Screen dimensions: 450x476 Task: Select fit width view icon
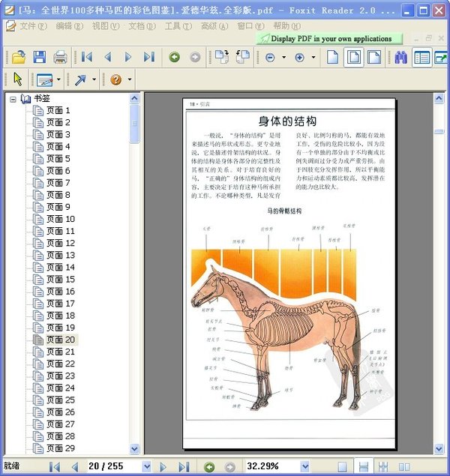click(x=374, y=57)
